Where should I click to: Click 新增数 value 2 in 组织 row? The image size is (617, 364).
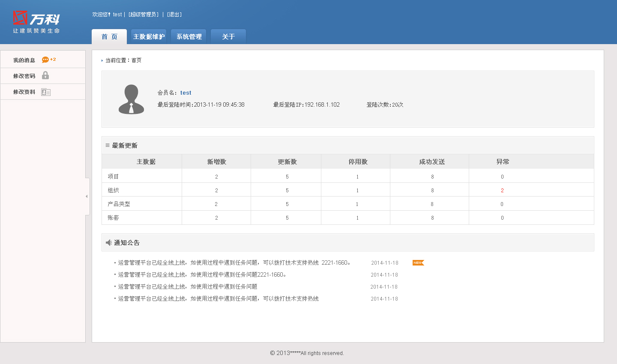click(x=216, y=191)
